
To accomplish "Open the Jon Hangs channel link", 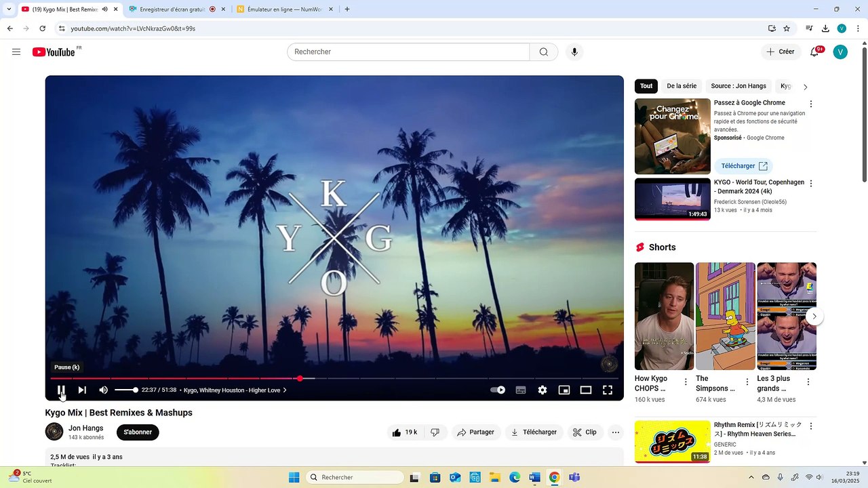I will point(86,428).
